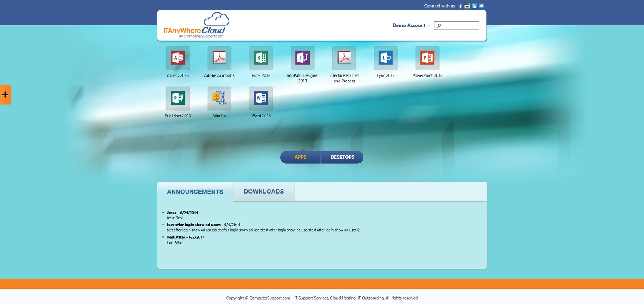Switch to the DESKTOPS view

click(x=343, y=157)
